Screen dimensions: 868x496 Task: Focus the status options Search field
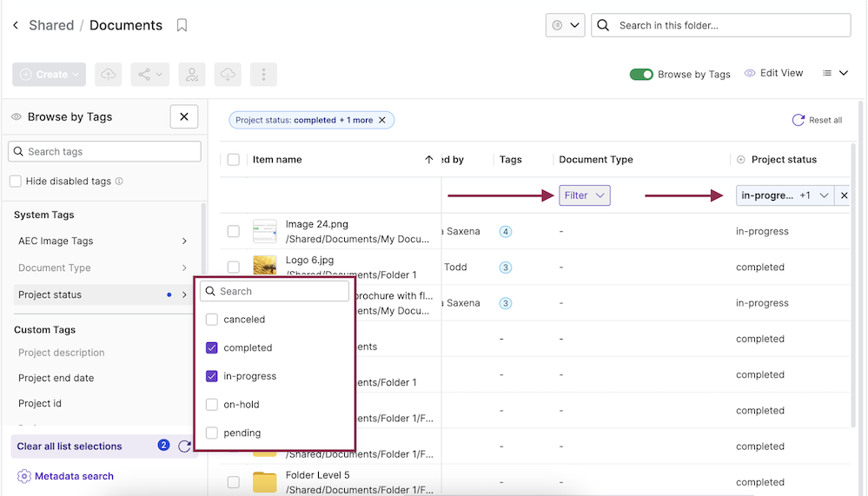(x=275, y=291)
